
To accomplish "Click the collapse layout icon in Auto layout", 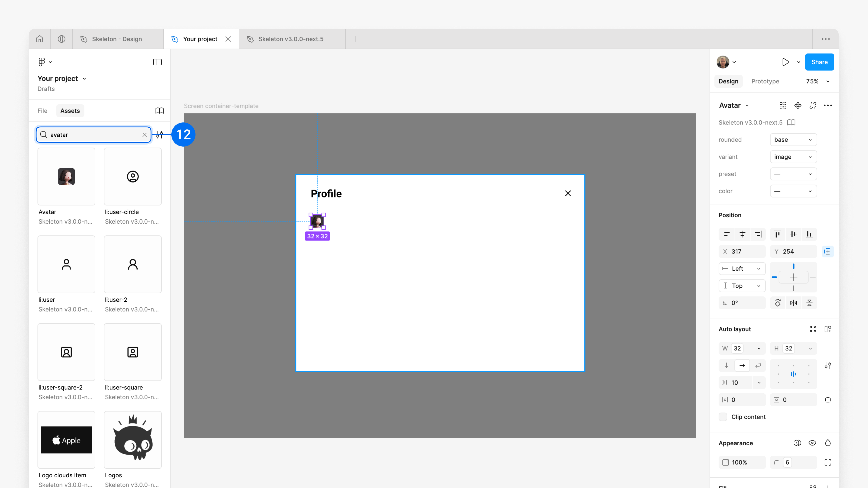I will [x=813, y=329].
